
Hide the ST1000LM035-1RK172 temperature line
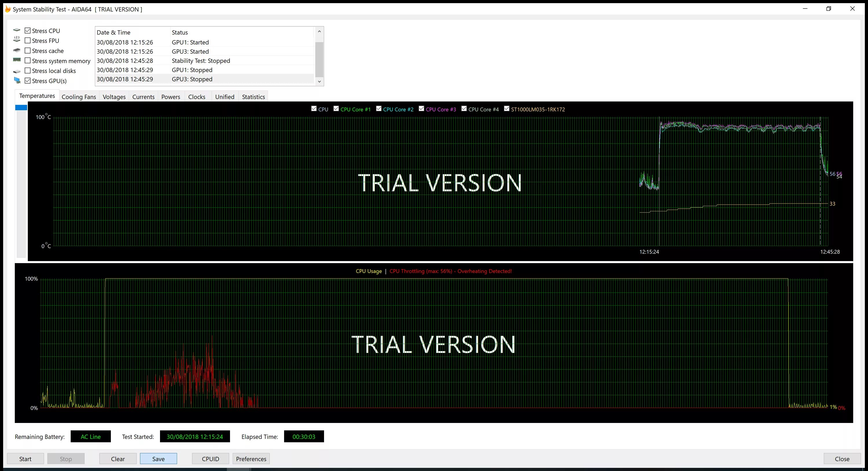[x=506, y=109]
